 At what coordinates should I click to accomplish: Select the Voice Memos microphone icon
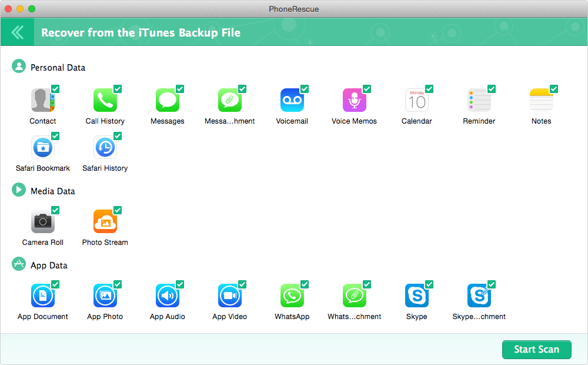point(354,100)
